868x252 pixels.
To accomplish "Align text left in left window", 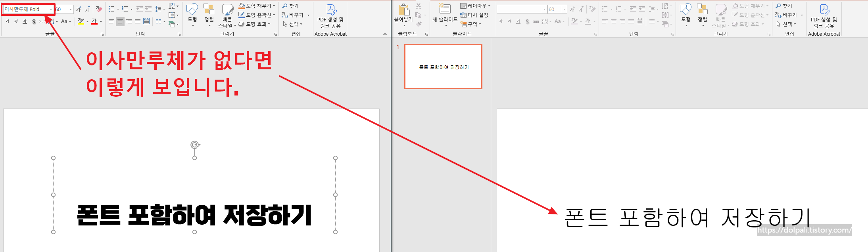I will (x=111, y=21).
